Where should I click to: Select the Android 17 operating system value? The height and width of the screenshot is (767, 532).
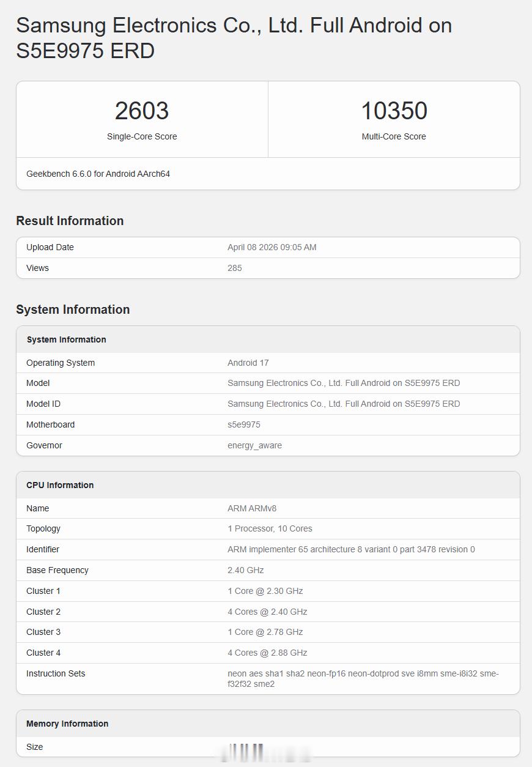click(x=248, y=363)
